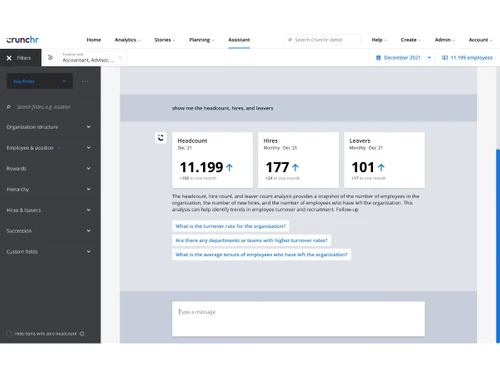
Task: Expand the Rewards filter section
Action: pyautogui.click(x=48, y=169)
